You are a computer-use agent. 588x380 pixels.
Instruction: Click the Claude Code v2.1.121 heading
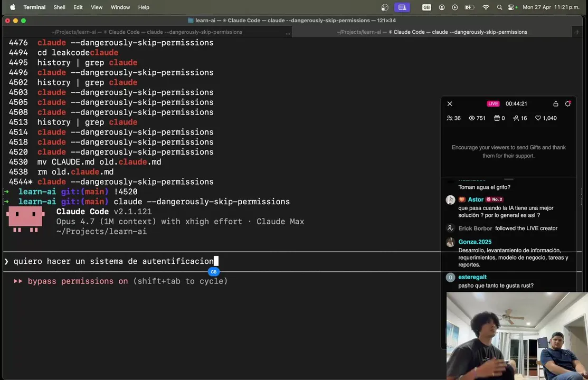104,212
